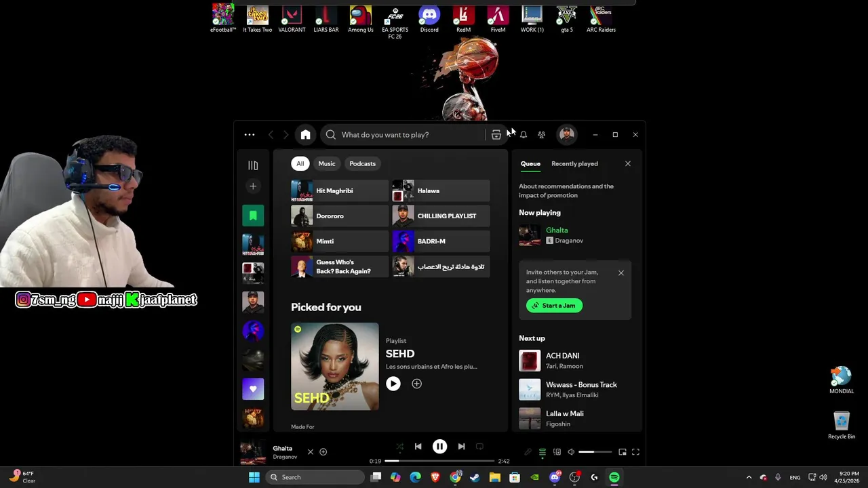Close the Queue panel
Viewport: 868px width, 488px height.
tap(628, 163)
